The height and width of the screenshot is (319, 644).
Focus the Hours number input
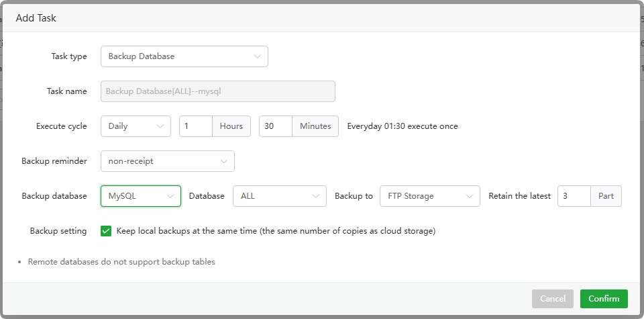195,126
